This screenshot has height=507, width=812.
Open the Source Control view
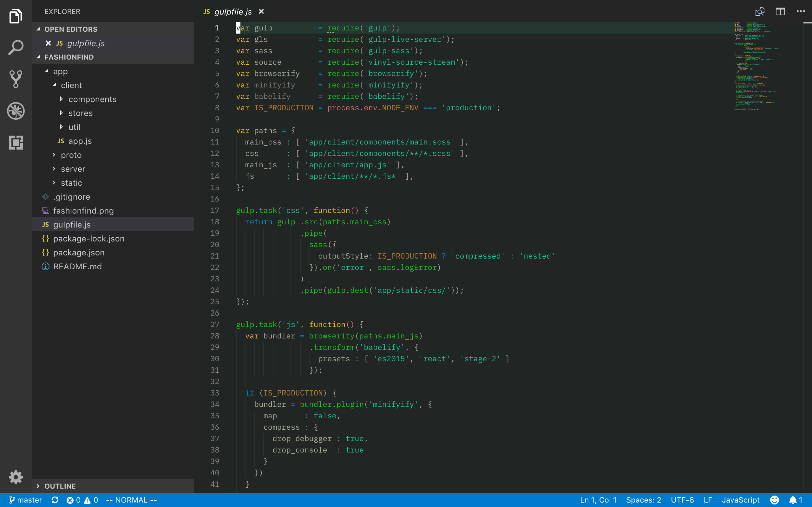click(16, 79)
